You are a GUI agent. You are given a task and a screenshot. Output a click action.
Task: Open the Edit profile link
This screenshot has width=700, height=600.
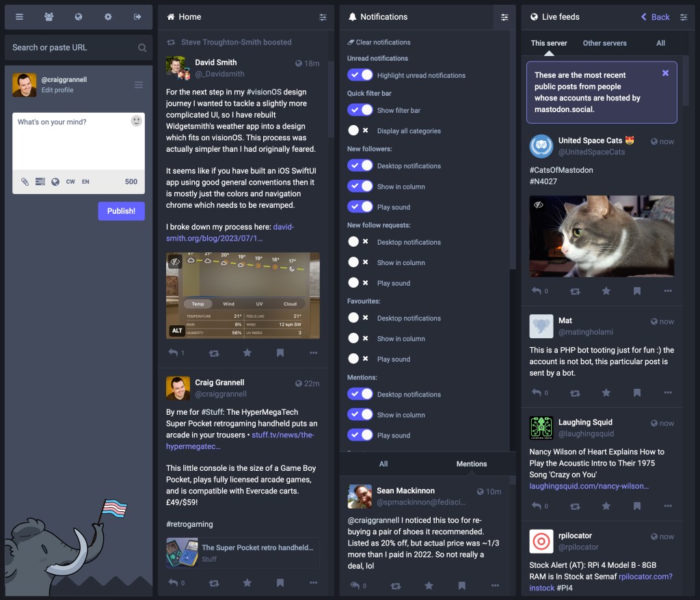pyautogui.click(x=57, y=90)
